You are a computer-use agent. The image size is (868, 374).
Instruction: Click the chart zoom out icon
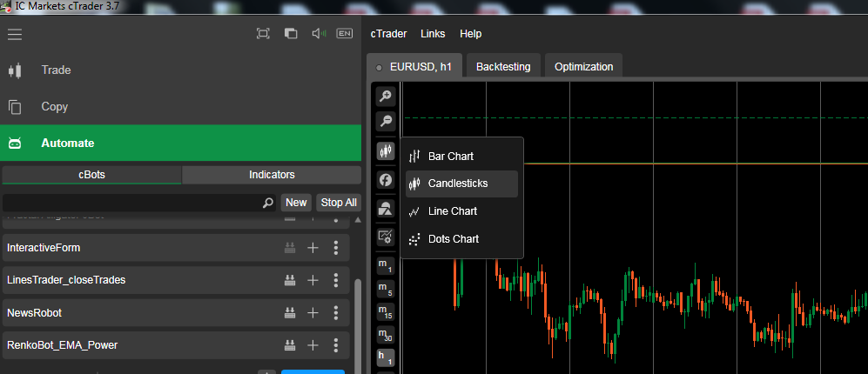(386, 120)
